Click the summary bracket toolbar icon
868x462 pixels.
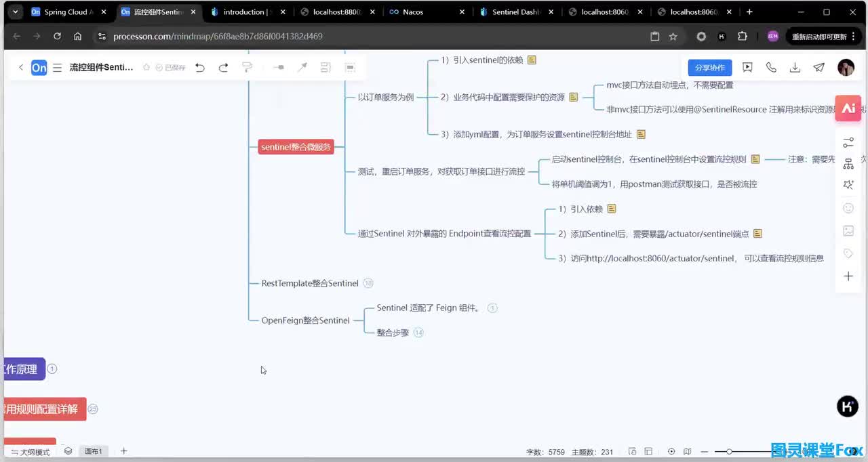coord(325,67)
